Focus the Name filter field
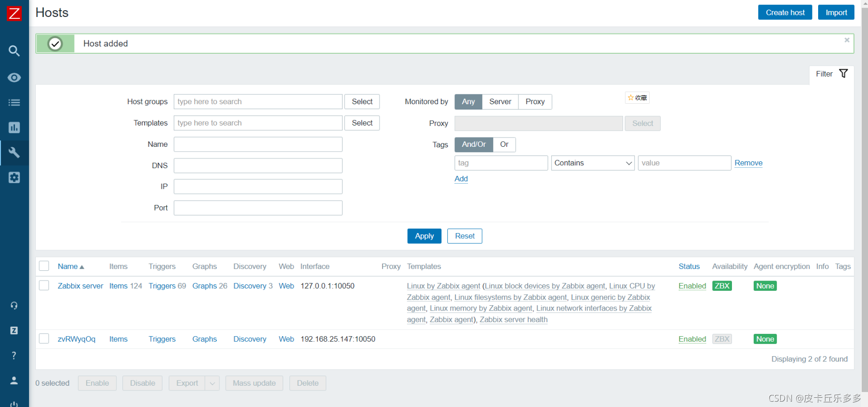Screen dimensions: 868x407 pos(258,144)
